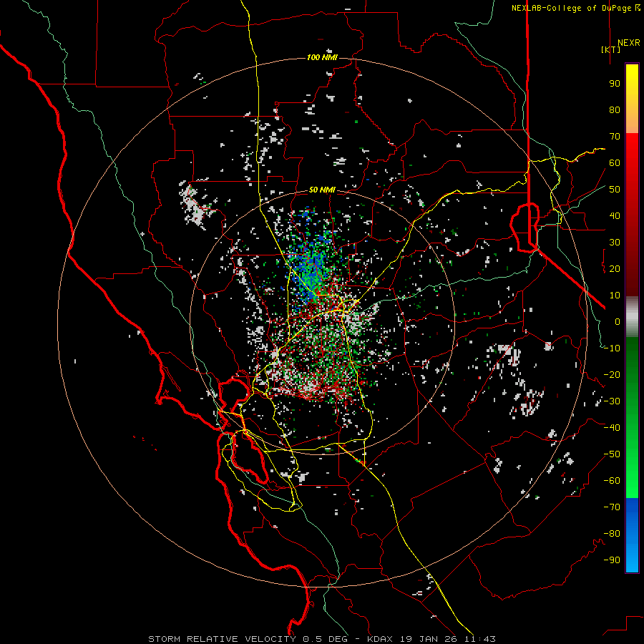Click the 11:43 timestamp
This screenshot has height=644, width=644.
[x=479, y=639]
